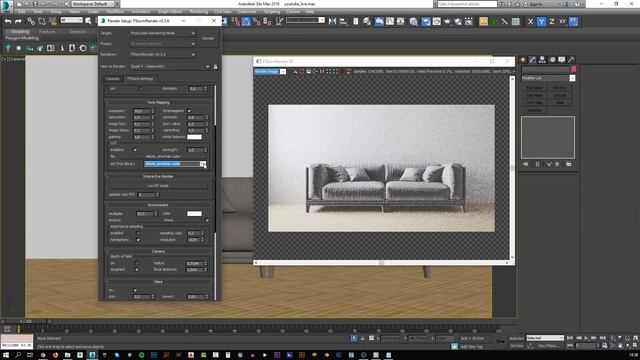Collapse the Tone Mapping rollout
Screen dimensions: 640x360
click(x=158, y=102)
